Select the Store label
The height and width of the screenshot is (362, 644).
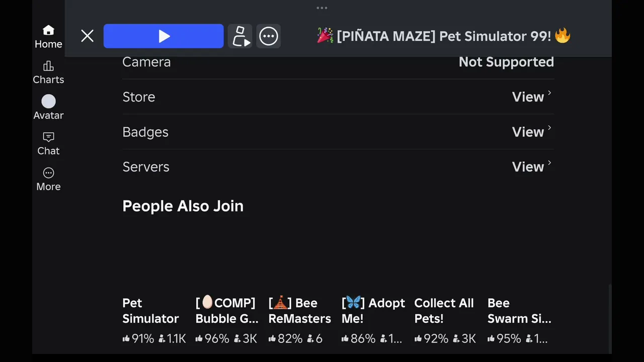tap(139, 97)
